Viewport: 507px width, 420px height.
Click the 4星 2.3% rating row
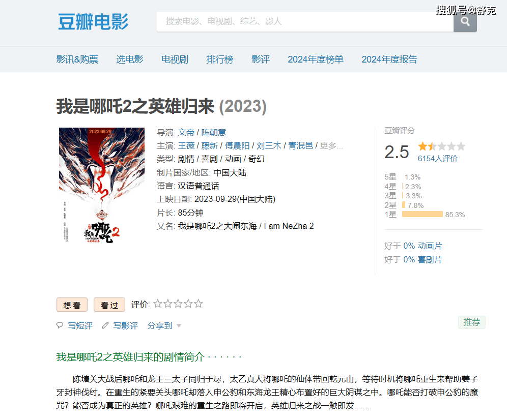pos(403,187)
